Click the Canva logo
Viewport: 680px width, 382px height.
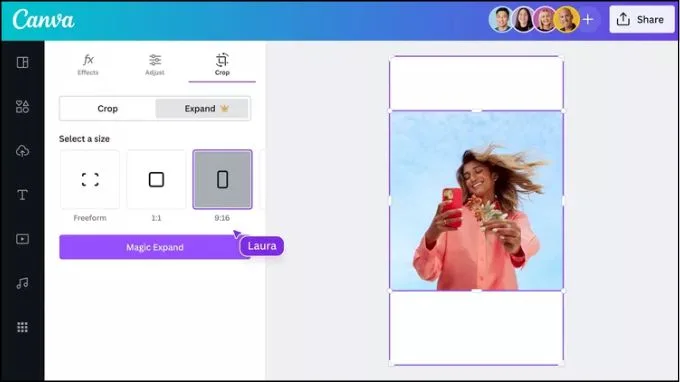[x=43, y=20]
